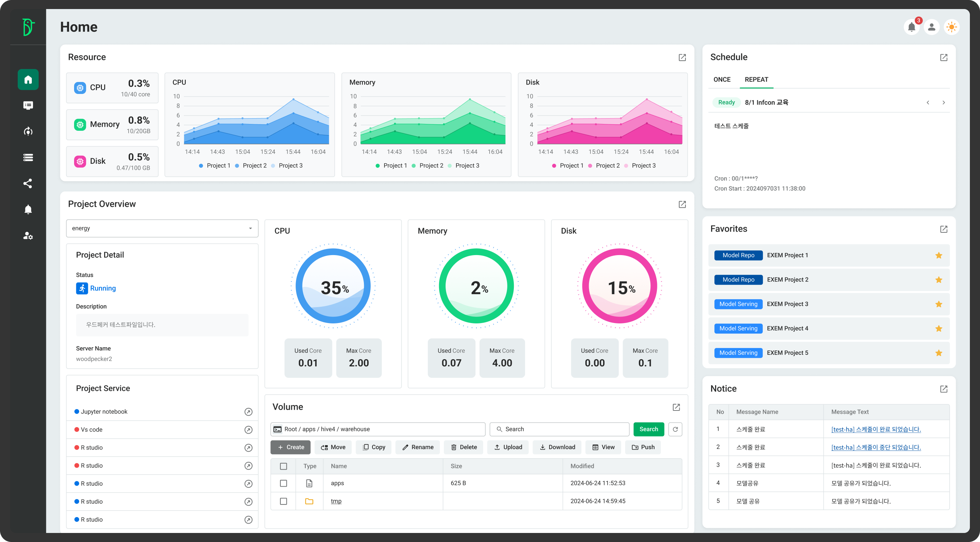Open Resource panel in expanded view
The width and height of the screenshot is (980, 542).
click(x=682, y=57)
